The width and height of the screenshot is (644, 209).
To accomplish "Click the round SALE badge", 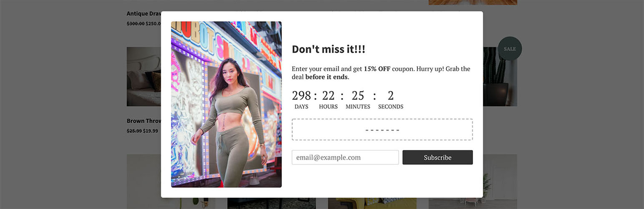I will (x=510, y=49).
